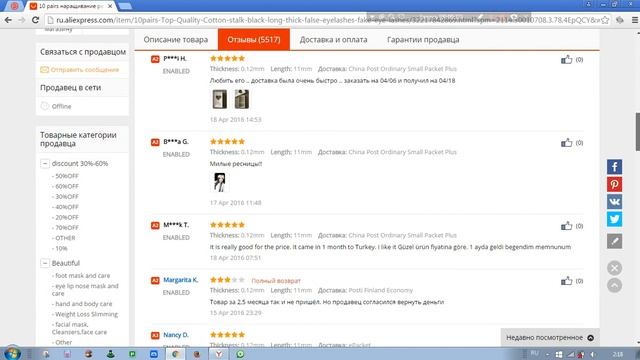Reload the page with refresh icon
Image resolution: width=640 pixels, height=360 pixels.
[x=36, y=20]
